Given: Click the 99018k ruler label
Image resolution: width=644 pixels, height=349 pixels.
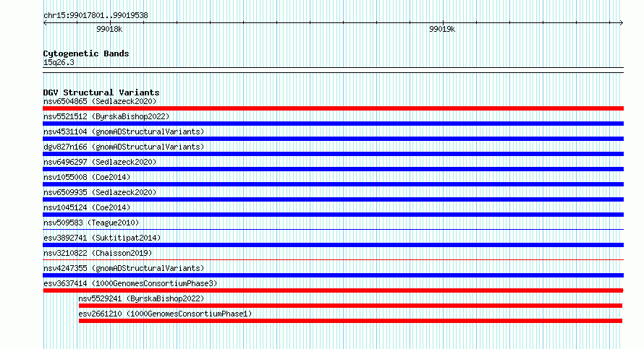Looking at the screenshot, I should tap(109, 29).
